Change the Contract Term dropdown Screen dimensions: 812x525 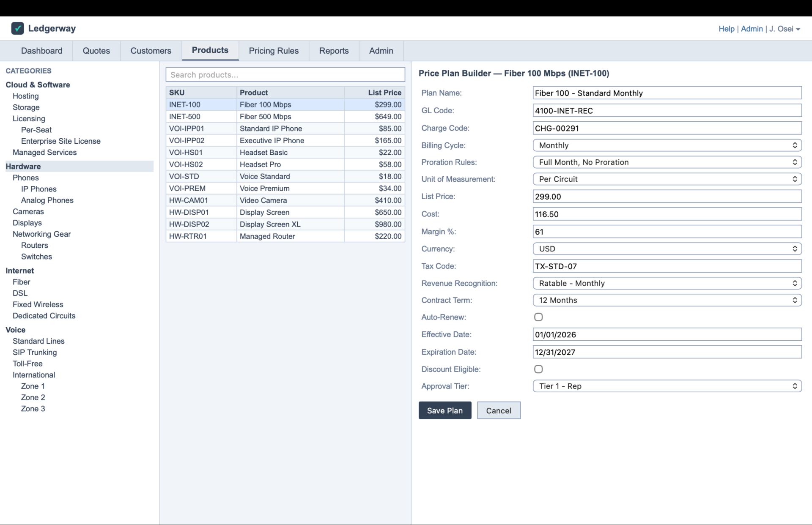667,300
